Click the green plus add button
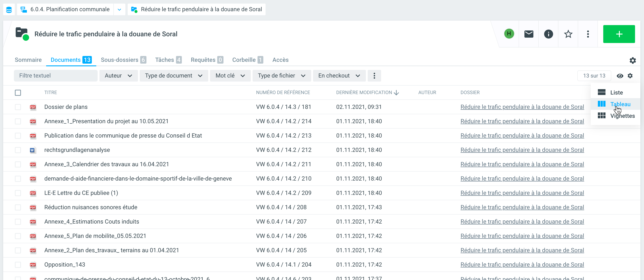 (619, 34)
